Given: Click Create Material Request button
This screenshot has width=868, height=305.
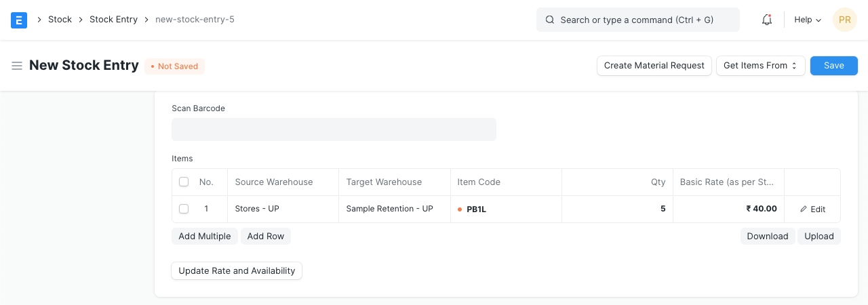Looking at the screenshot, I should click(654, 66).
